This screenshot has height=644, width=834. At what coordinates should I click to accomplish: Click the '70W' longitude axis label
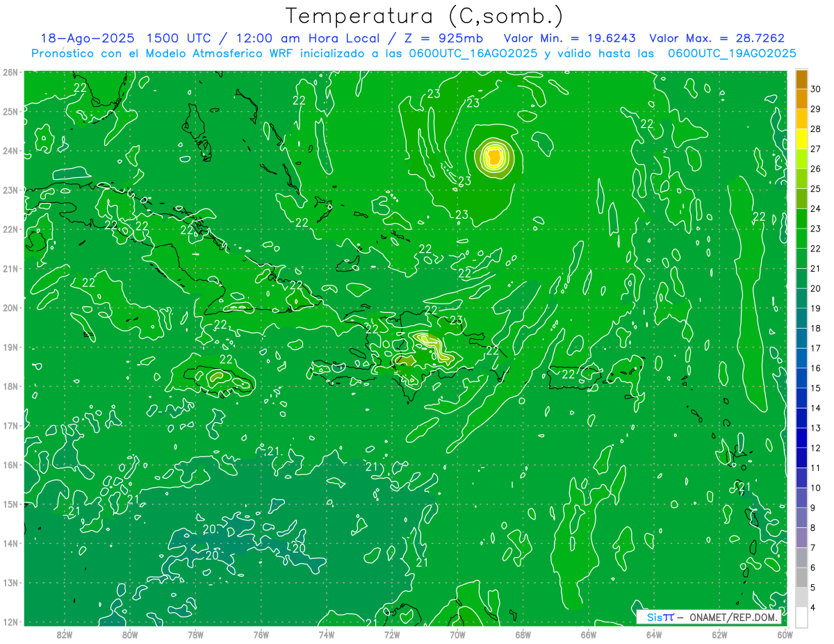[x=457, y=634]
